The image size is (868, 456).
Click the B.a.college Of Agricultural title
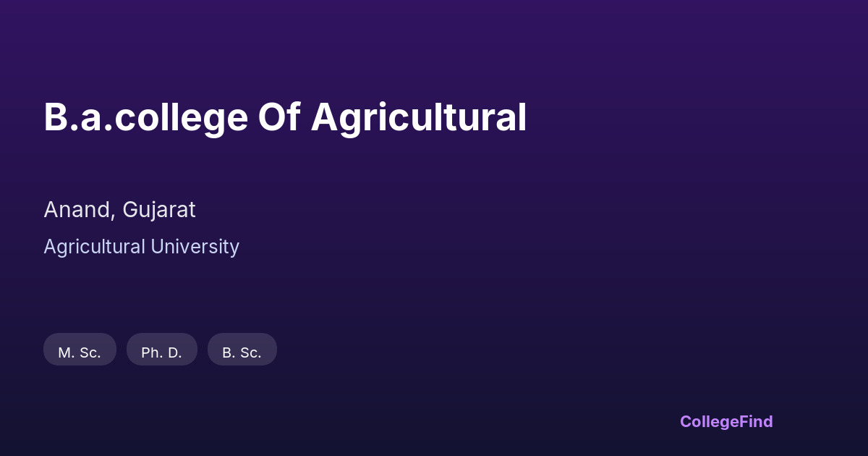[x=285, y=117]
